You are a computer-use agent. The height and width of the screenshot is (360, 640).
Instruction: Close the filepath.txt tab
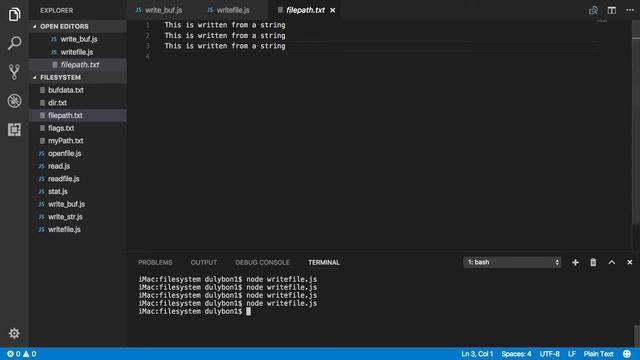click(x=333, y=10)
